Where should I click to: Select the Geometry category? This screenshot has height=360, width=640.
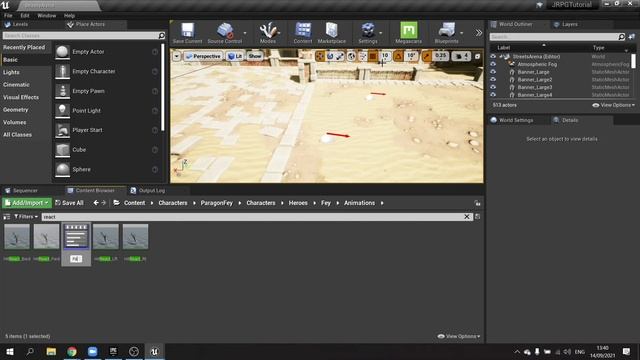[x=16, y=110]
